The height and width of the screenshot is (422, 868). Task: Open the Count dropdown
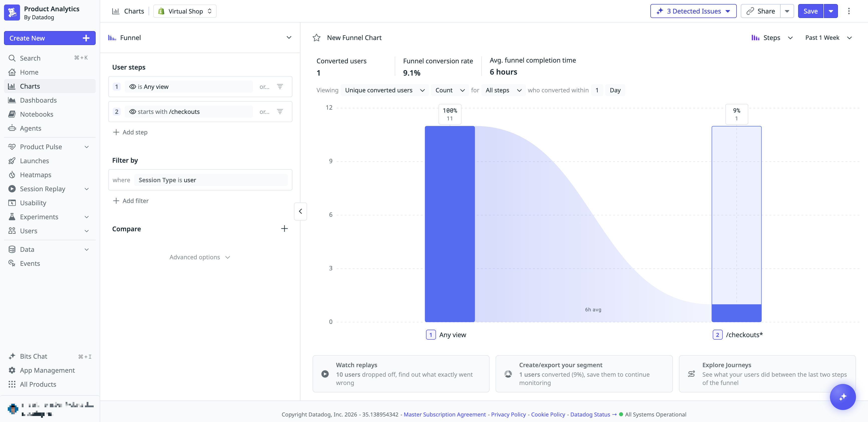pos(450,90)
